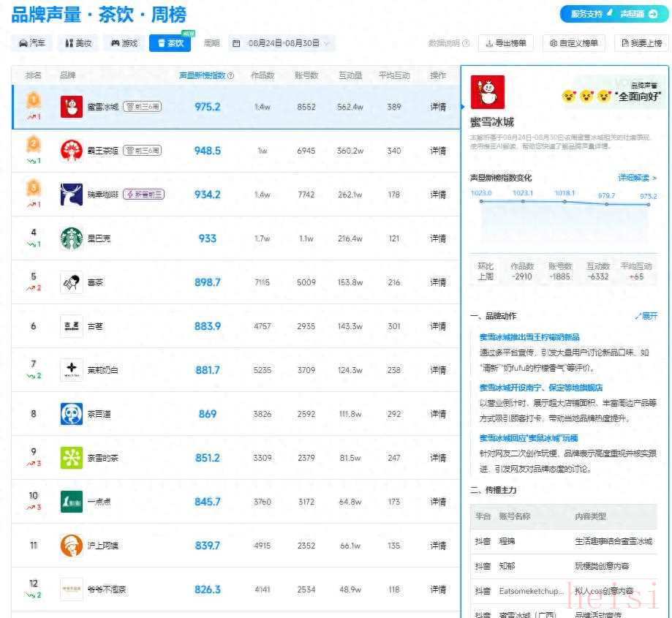Click the 星巴克 brand logo
Image resolution: width=672 pixels, height=618 pixels.
point(72,238)
